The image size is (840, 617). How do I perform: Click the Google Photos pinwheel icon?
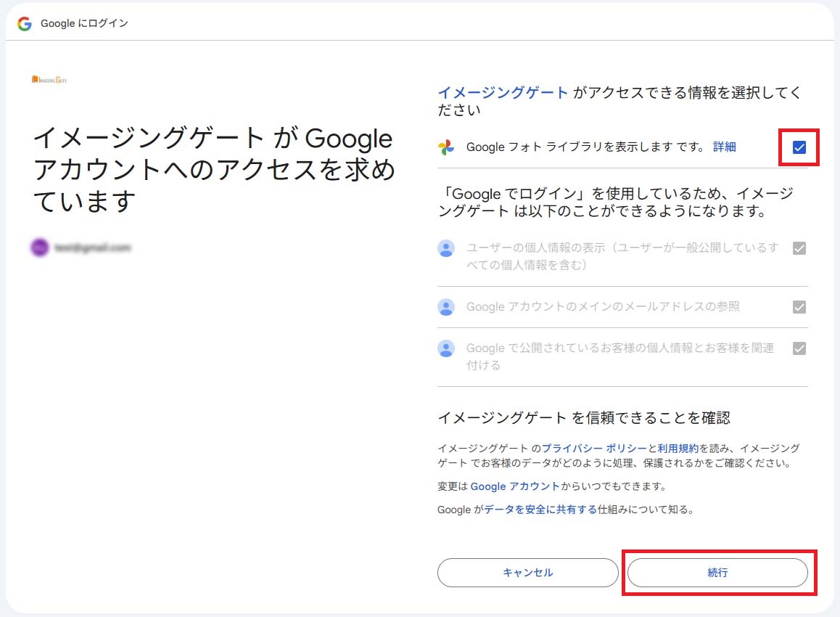445,147
